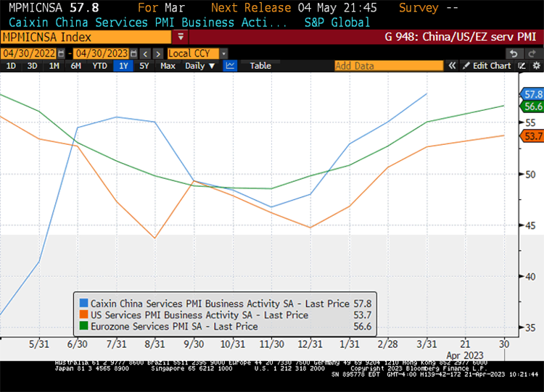
Task: Click the 6/30 x-axis label
Action: coord(78,344)
